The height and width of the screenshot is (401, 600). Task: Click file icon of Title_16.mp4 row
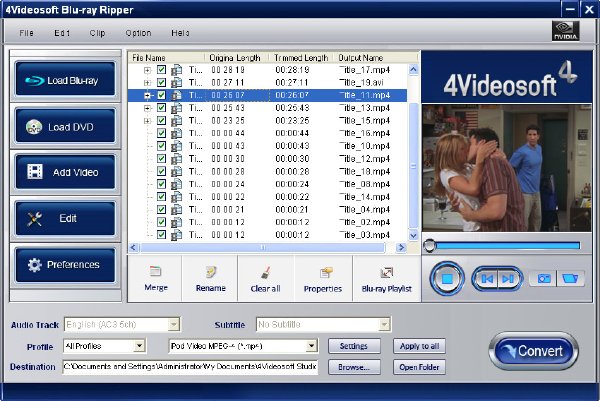176,134
